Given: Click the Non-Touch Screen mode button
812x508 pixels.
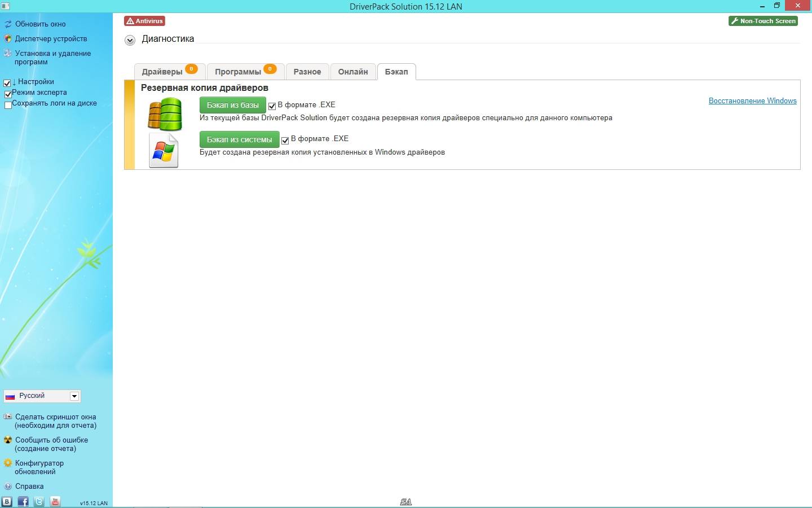Looking at the screenshot, I should 764,21.
